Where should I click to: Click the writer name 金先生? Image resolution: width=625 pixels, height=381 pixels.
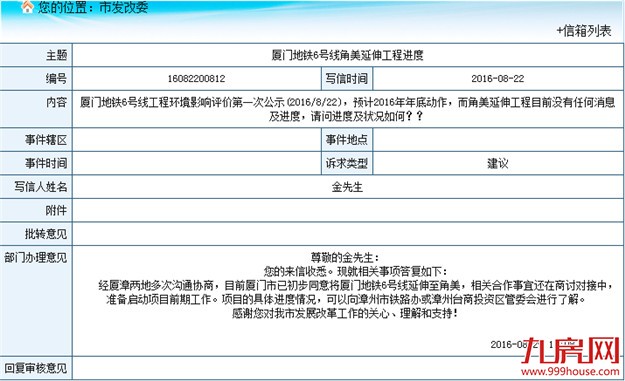coord(347,187)
